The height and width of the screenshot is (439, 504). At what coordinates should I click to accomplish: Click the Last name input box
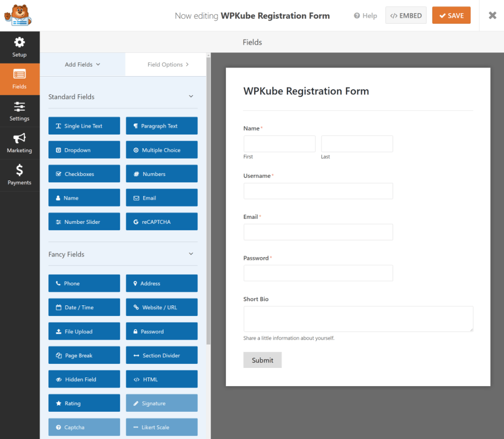[357, 144]
